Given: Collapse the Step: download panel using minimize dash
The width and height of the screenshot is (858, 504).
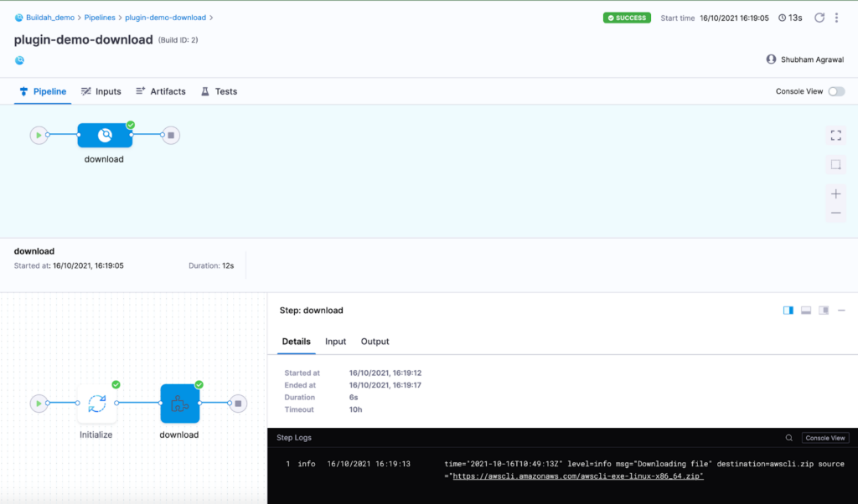Looking at the screenshot, I should tap(841, 310).
